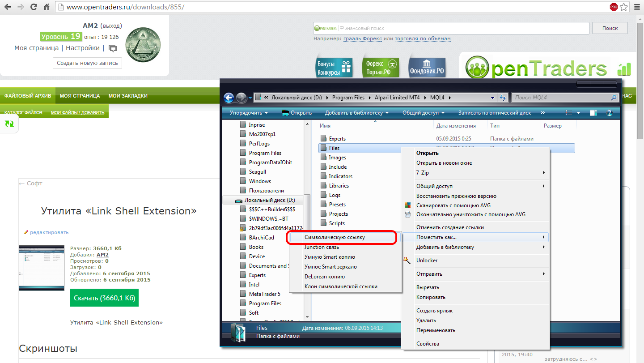Select the Scripts folder
Viewport: 644px width, 363px height.
pos(337,223)
